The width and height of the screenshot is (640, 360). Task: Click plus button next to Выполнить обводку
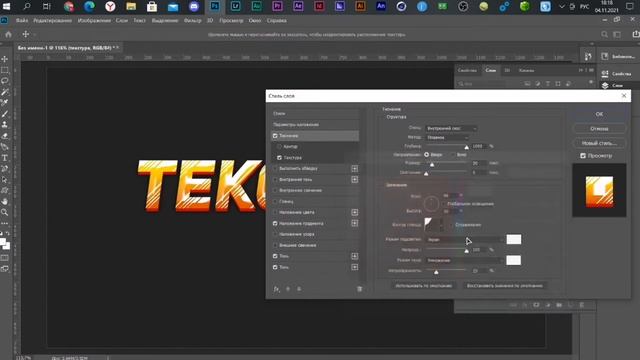pyautogui.click(x=354, y=169)
